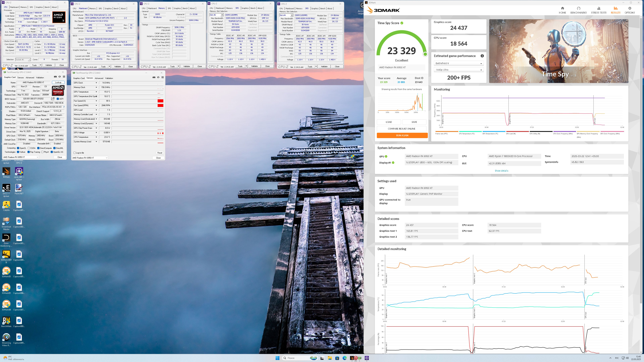Select SPD tab in CPU-Z Memory window
The image size is (644, 362).
[x=169, y=8]
